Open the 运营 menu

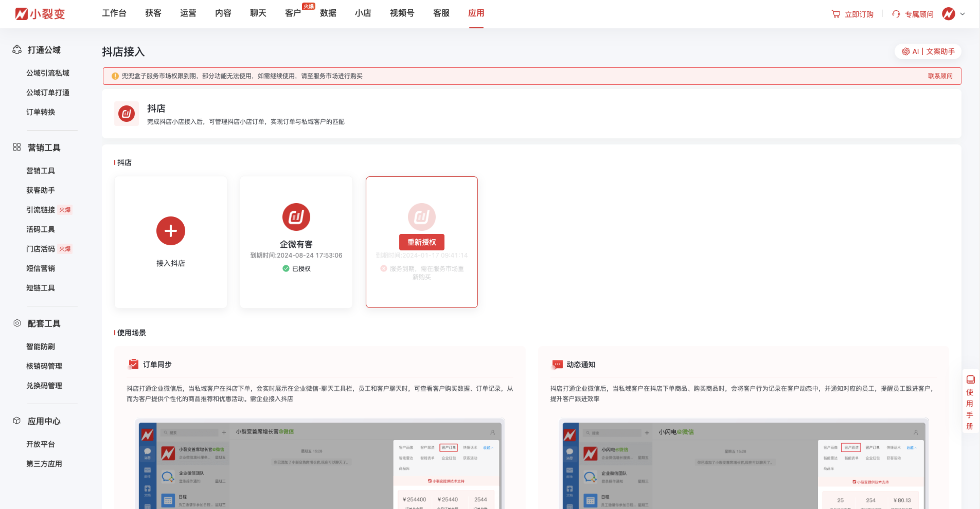[x=188, y=13]
